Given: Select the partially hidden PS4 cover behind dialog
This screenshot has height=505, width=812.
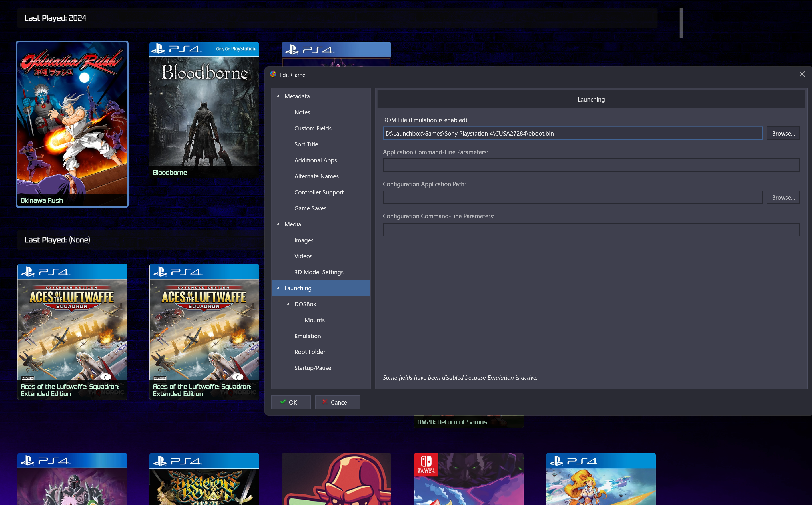Looking at the screenshot, I should [x=336, y=54].
